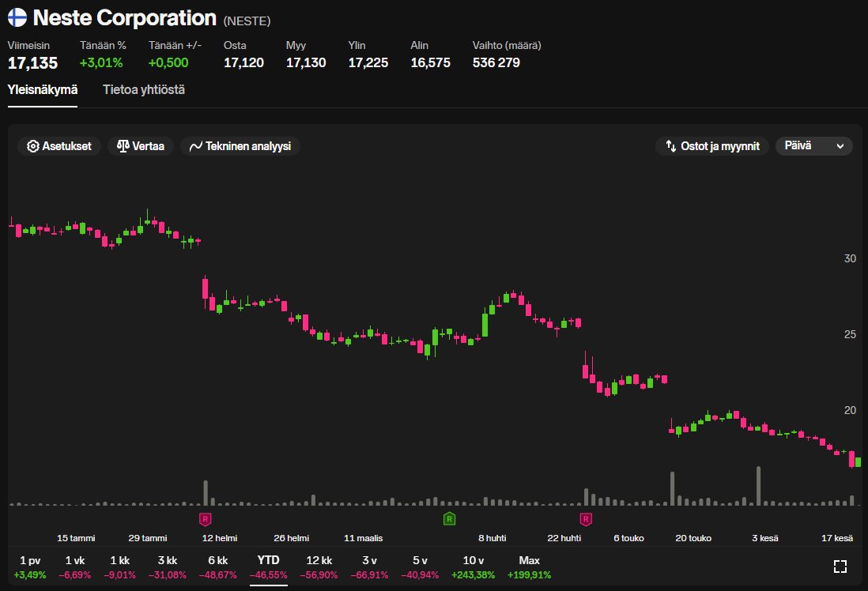Screen dimensions: 868x591
Task: Click the red report marker near 22 huhti
Action: (586, 520)
